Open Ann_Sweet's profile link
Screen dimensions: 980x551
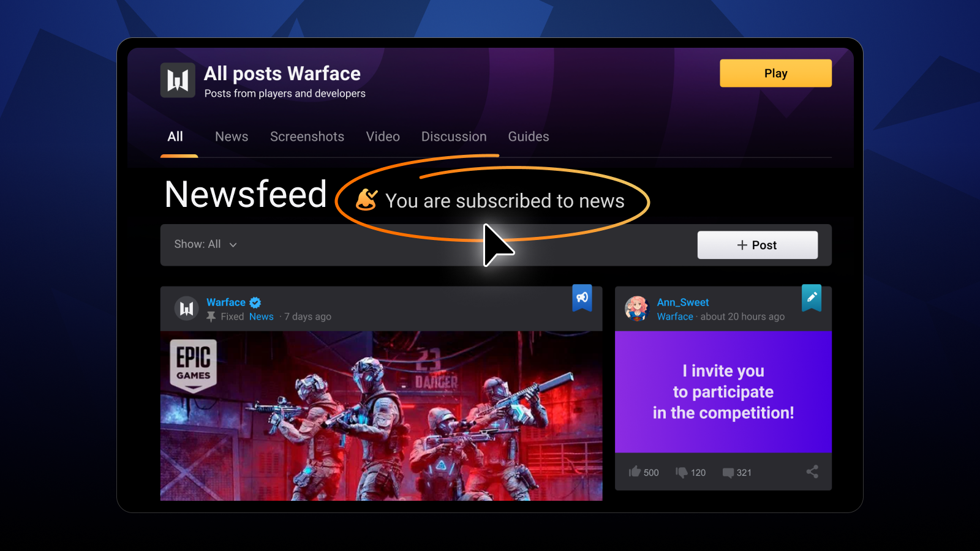tap(683, 302)
